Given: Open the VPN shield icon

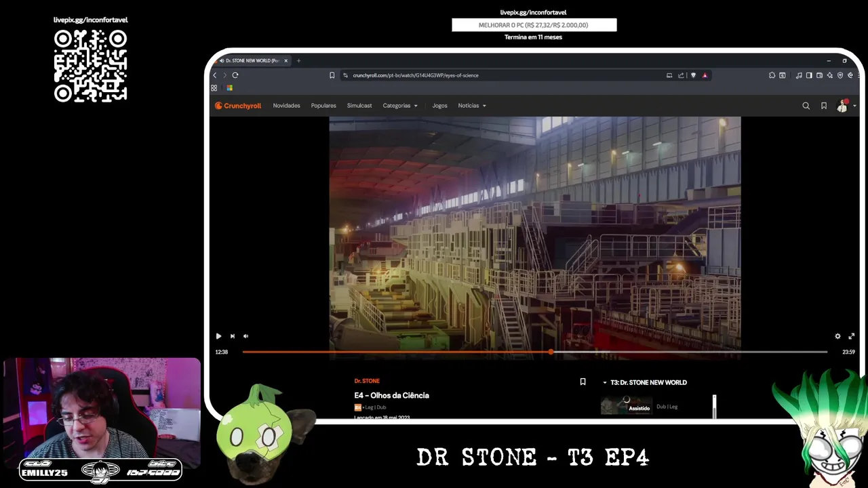Looking at the screenshot, I should (x=840, y=75).
